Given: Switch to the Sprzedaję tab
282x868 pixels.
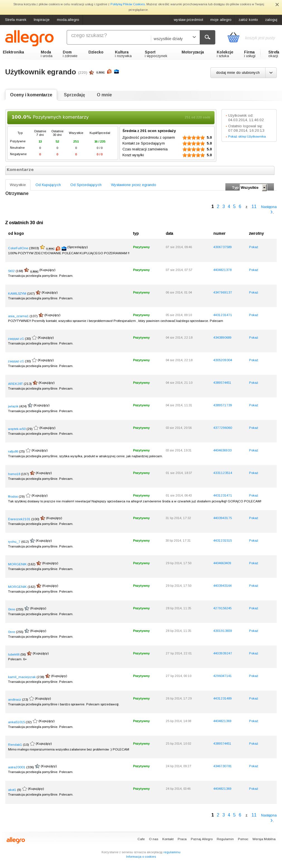Looking at the screenshot, I should pos(74,95).
